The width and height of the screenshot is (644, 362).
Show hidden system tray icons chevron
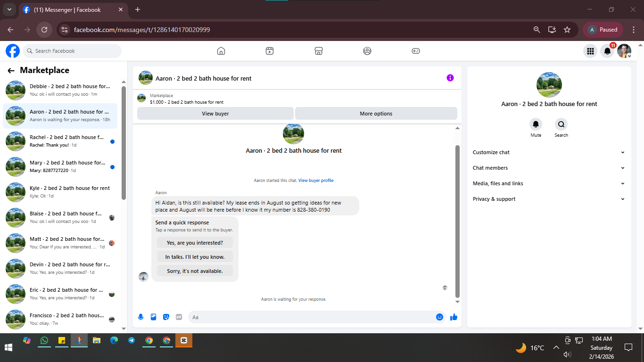pos(556,348)
